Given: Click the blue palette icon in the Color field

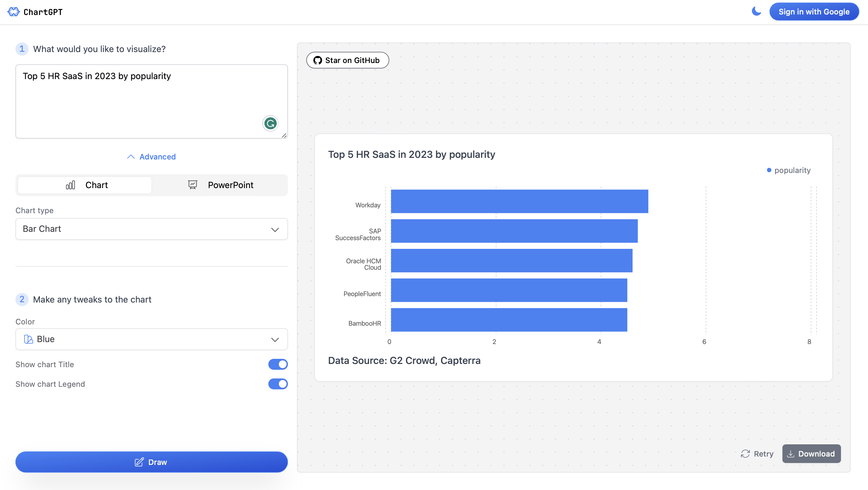Looking at the screenshot, I should pos(29,339).
